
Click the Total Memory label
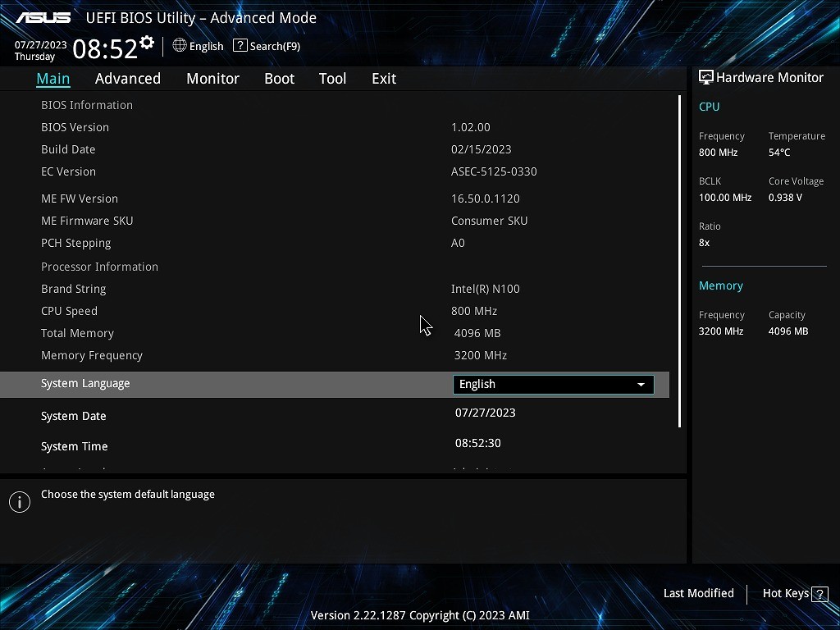pos(77,333)
